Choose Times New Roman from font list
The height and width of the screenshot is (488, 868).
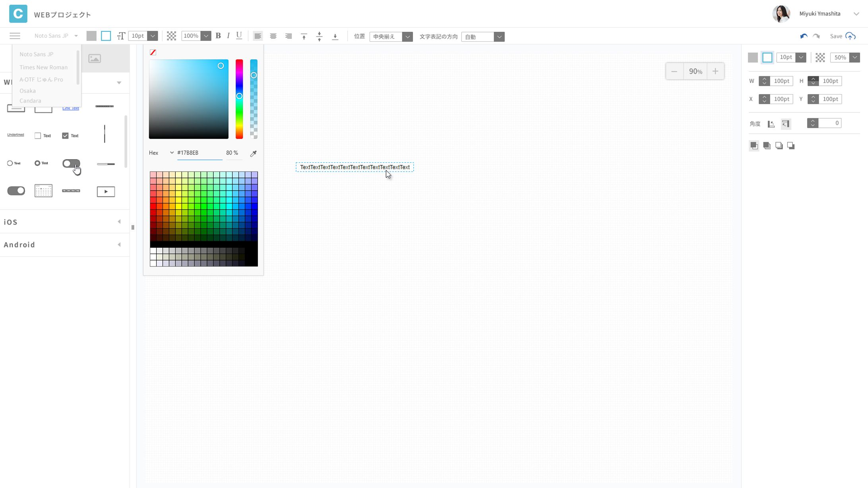point(43,68)
